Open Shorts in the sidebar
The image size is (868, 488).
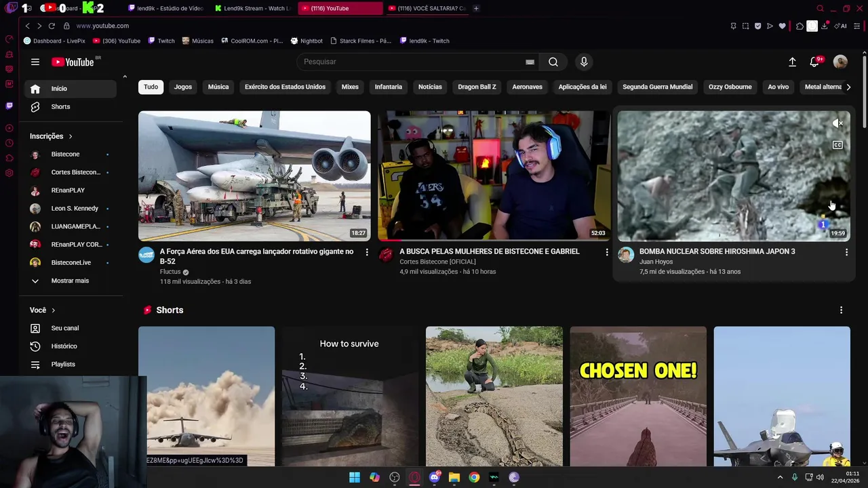pyautogui.click(x=70, y=106)
